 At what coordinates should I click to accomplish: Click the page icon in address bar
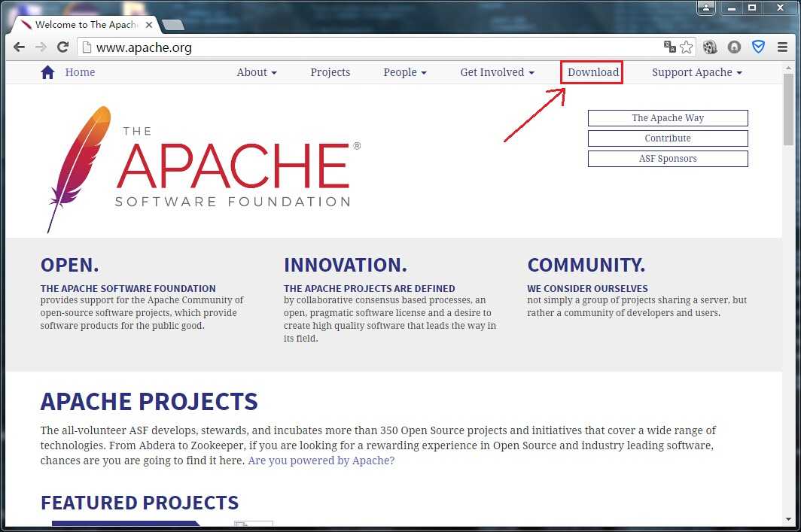[x=87, y=47]
